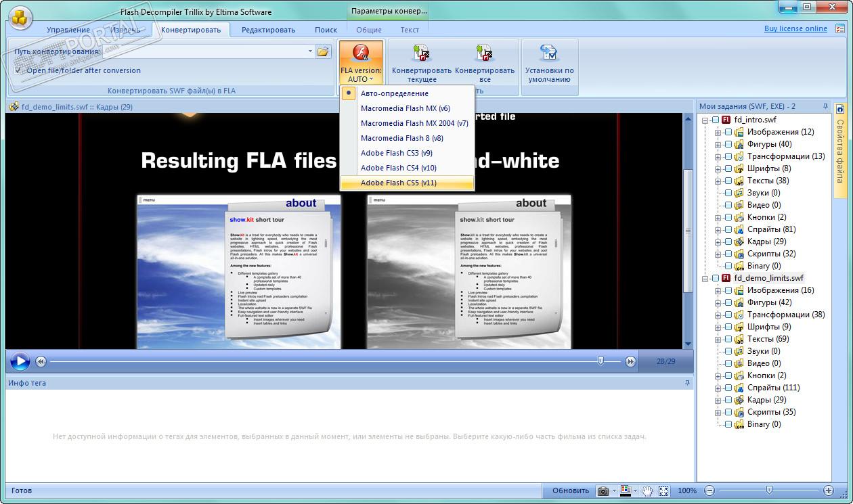
Task: Check the Спрайты (111) checkbox
Action: (728, 388)
